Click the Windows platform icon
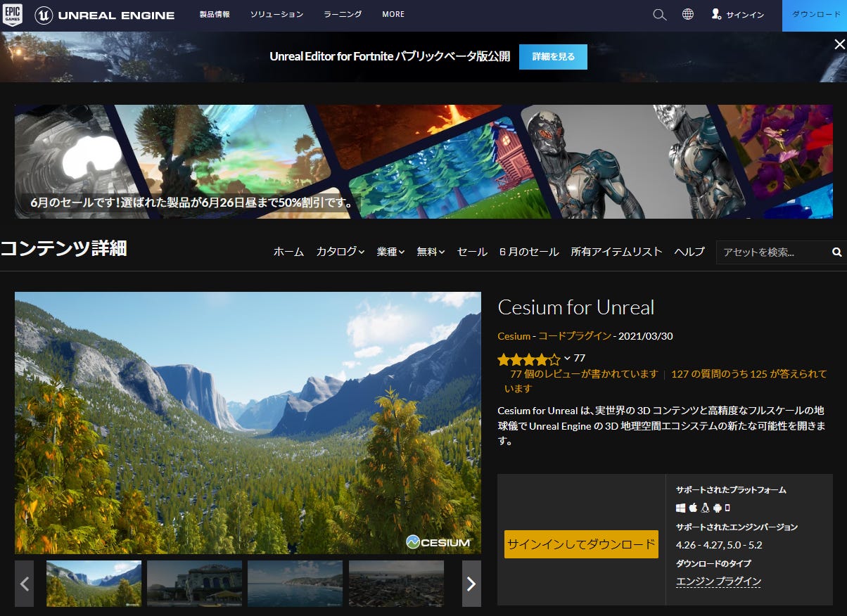 (x=680, y=508)
